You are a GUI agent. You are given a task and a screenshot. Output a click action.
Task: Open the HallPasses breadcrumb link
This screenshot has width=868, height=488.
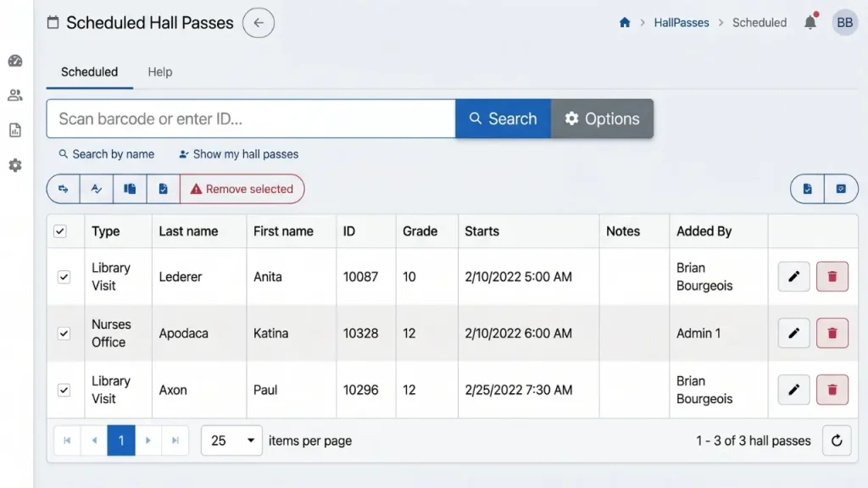coord(682,23)
